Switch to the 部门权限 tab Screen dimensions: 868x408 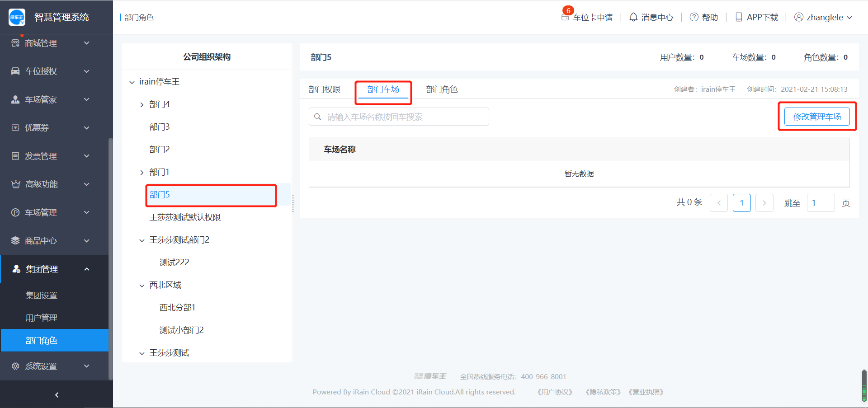325,89
